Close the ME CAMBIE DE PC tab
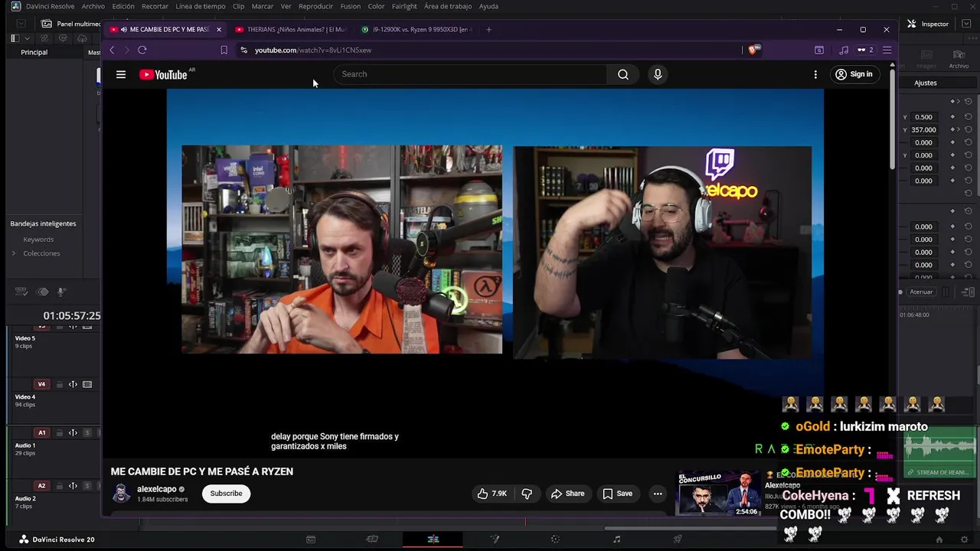980x551 pixels. (218, 29)
